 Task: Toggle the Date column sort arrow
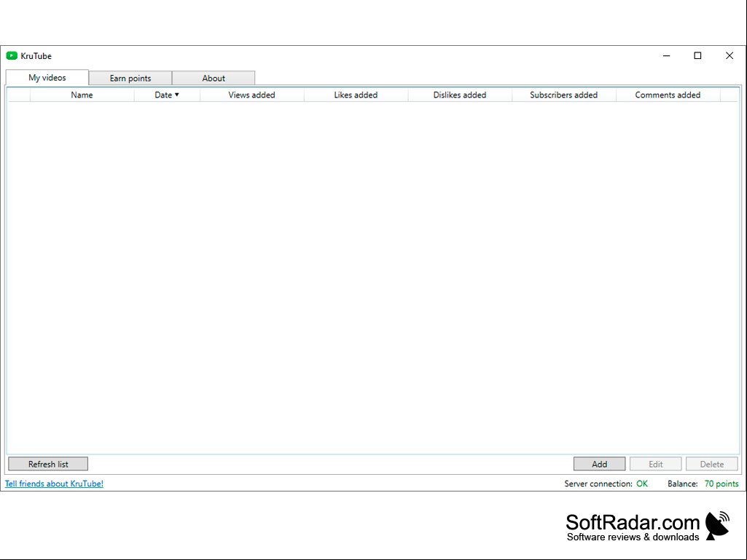177,95
